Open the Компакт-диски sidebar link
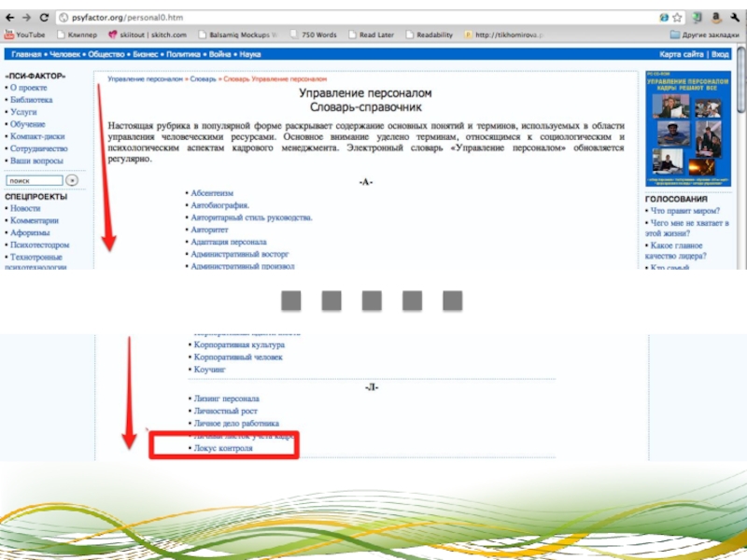The height and width of the screenshot is (560, 747). coord(37,136)
